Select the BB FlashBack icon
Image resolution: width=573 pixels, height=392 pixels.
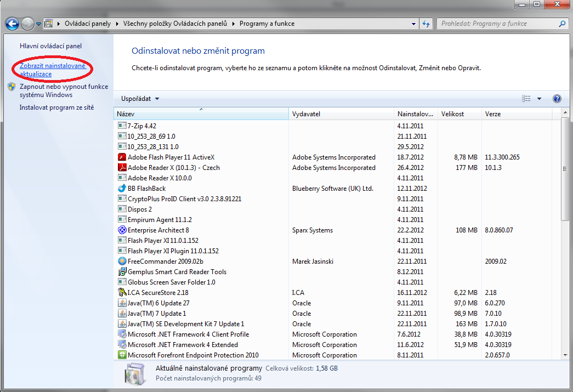click(122, 188)
